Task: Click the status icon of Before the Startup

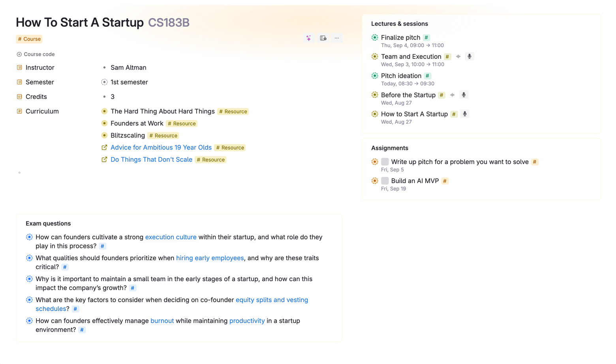Action: 375,95
